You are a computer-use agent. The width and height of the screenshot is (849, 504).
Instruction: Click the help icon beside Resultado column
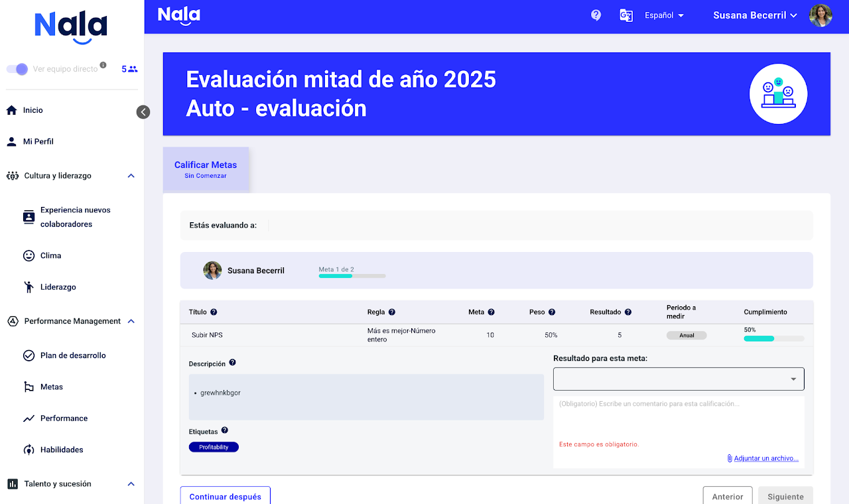click(627, 312)
